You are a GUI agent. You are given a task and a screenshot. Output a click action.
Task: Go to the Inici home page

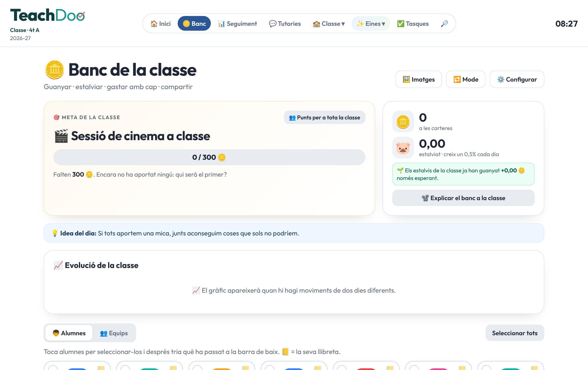click(161, 24)
